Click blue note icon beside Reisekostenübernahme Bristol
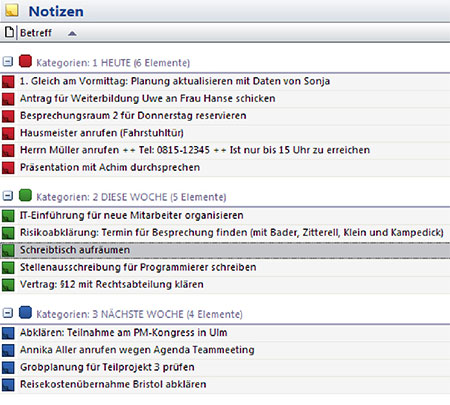Image resolution: width=450 pixels, height=405 pixels. click(x=8, y=384)
